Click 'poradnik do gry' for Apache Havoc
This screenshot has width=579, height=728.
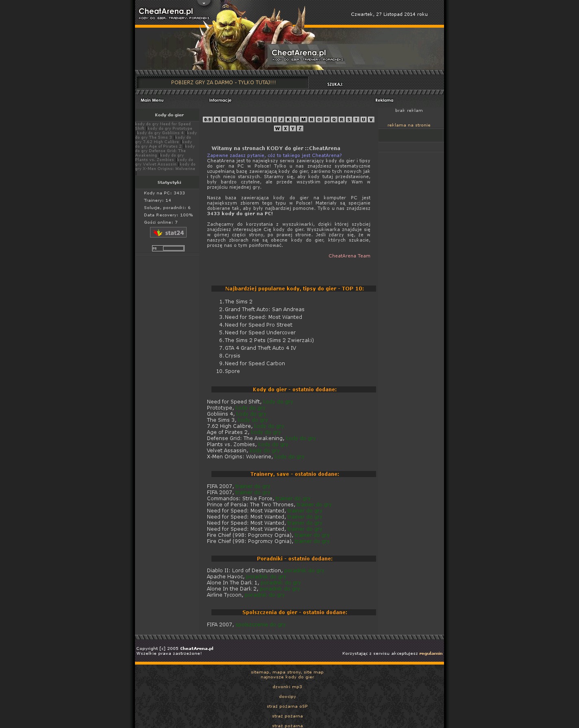(266, 577)
